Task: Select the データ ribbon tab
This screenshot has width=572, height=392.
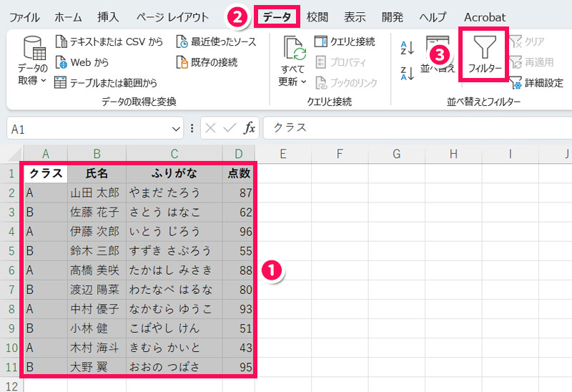Action: (277, 16)
